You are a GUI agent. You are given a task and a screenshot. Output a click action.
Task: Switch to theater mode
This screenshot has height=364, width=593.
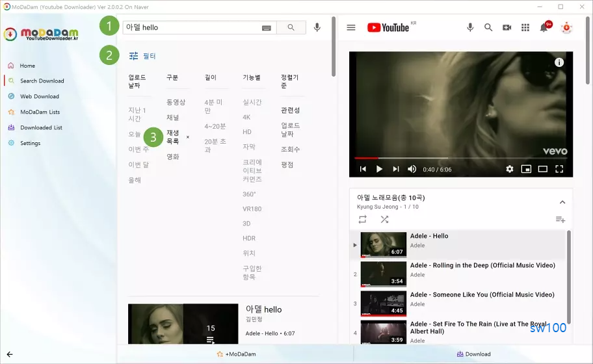pos(543,169)
